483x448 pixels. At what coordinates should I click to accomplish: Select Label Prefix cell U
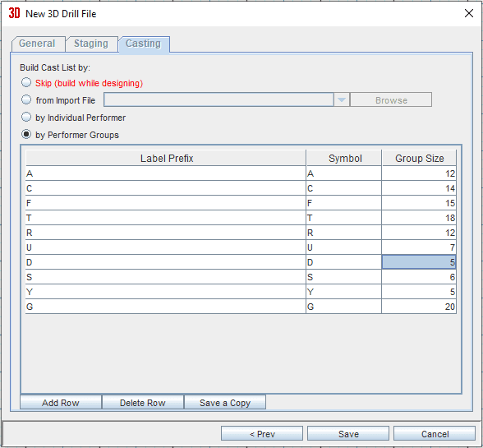click(166, 247)
